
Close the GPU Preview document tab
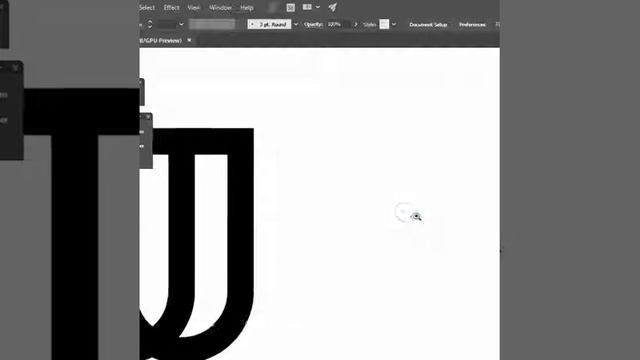(x=189, y=40)
